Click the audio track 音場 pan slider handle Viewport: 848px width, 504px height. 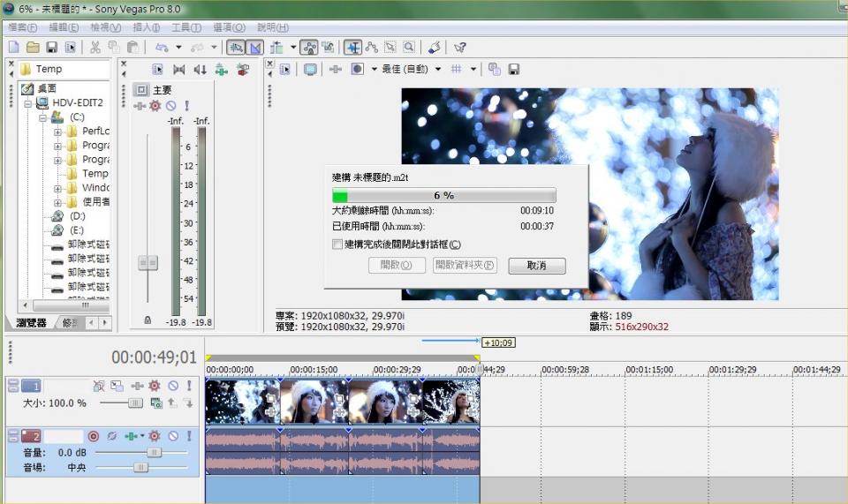(x=140, y=467)
